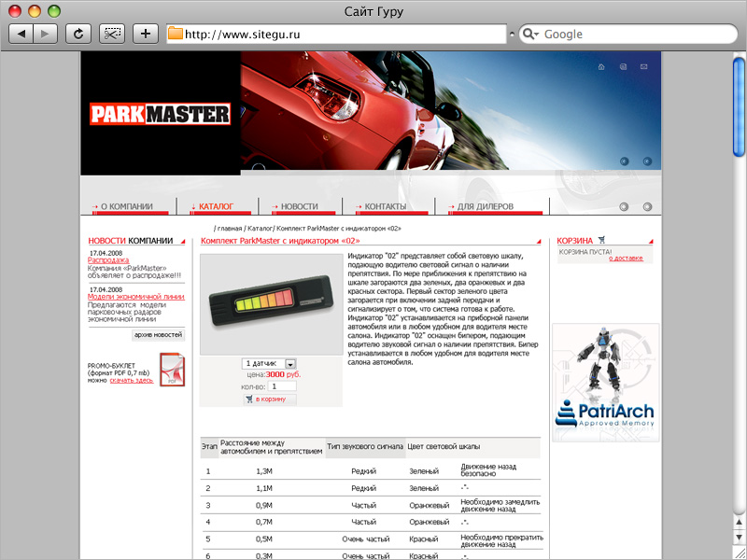Reload the page with the refresh button
This screenshot has width=747, height=560.
[78, 34]
